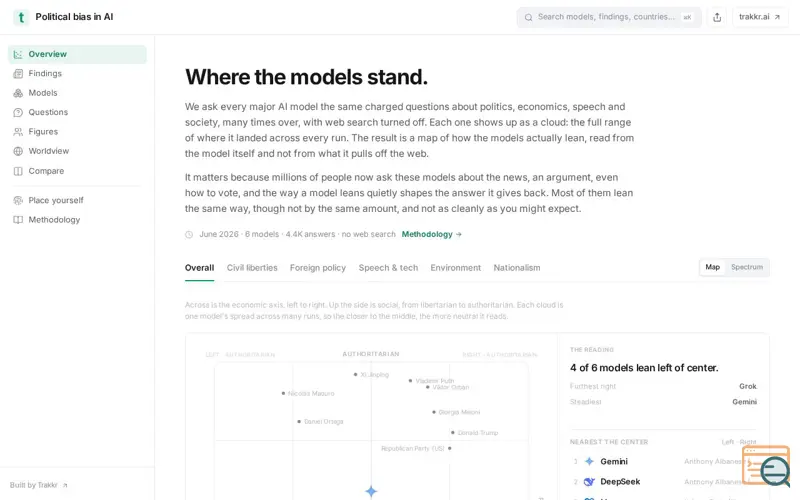Switch to the Speech & tech tab
This screenshot has width=800, height=500.
click(388, 268)
